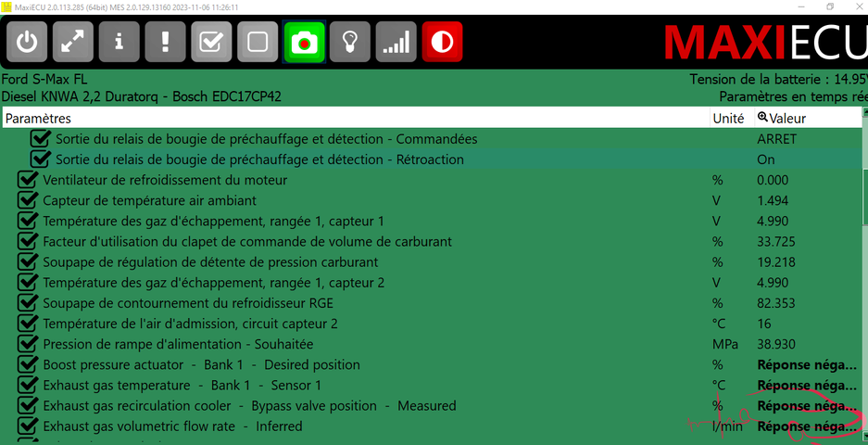The width and height of the screenshot is (868, 445).
Task: Click the empty-box deselect all icon
Action: tap(258, 42)
